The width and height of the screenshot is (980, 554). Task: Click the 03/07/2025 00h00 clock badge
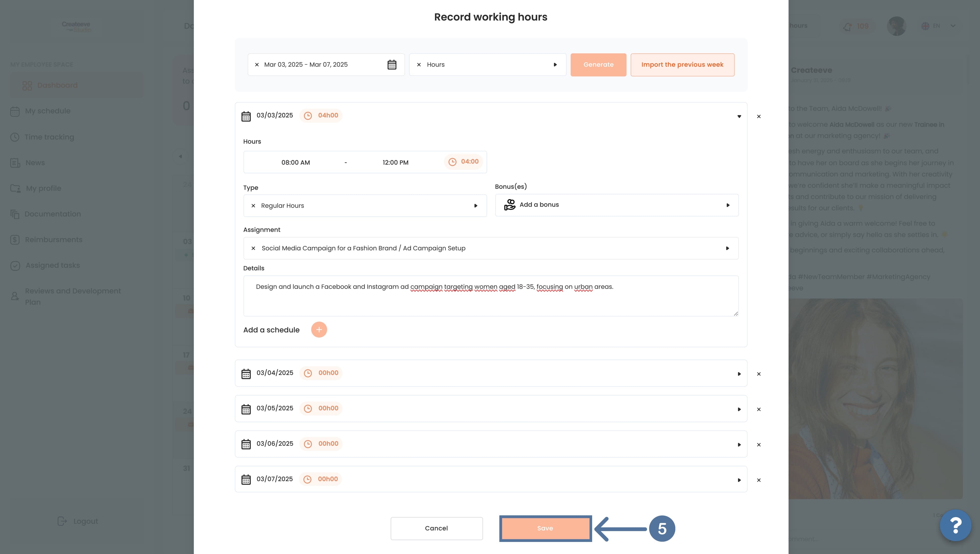click(321, 479)
